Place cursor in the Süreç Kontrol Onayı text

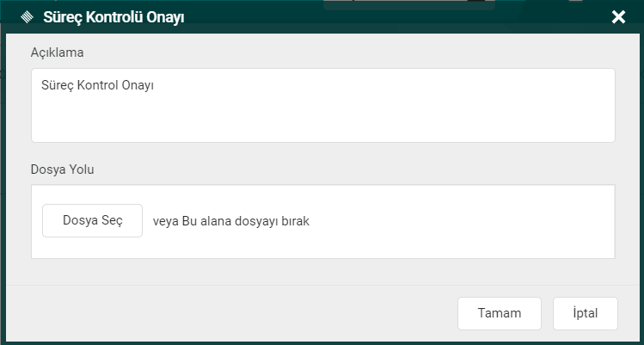(97, 85)
